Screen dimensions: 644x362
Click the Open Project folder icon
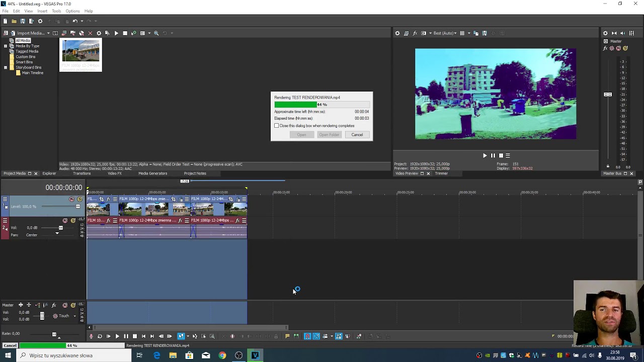[14, 21]
